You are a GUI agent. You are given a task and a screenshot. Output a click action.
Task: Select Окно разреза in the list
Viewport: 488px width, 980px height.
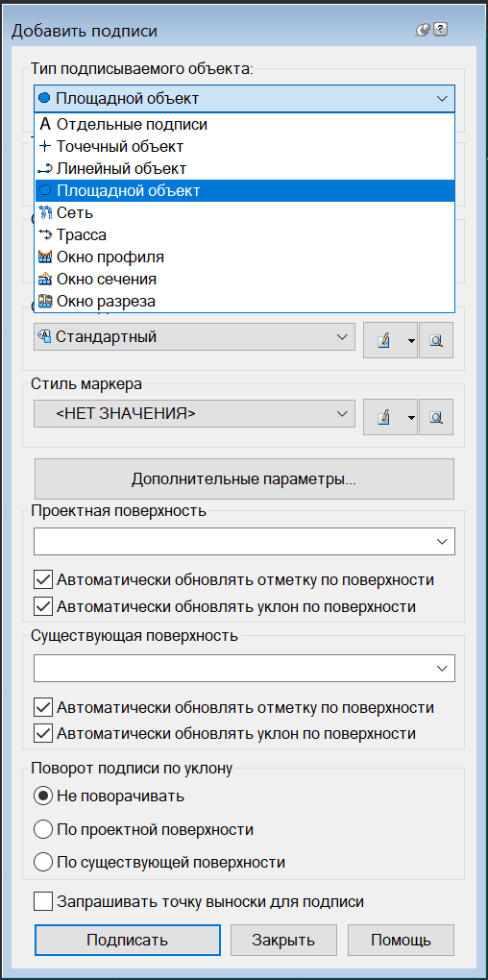(x=244, y=302)
